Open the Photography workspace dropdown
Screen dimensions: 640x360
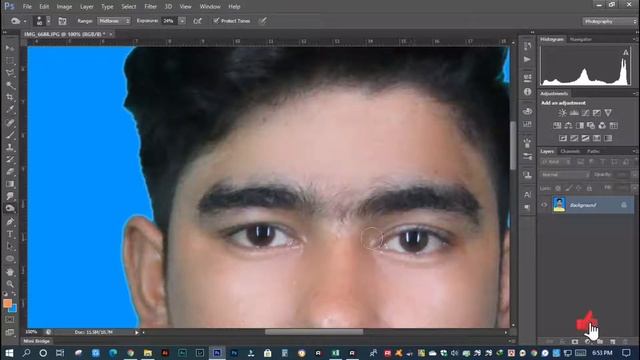(x=609, y=21)
